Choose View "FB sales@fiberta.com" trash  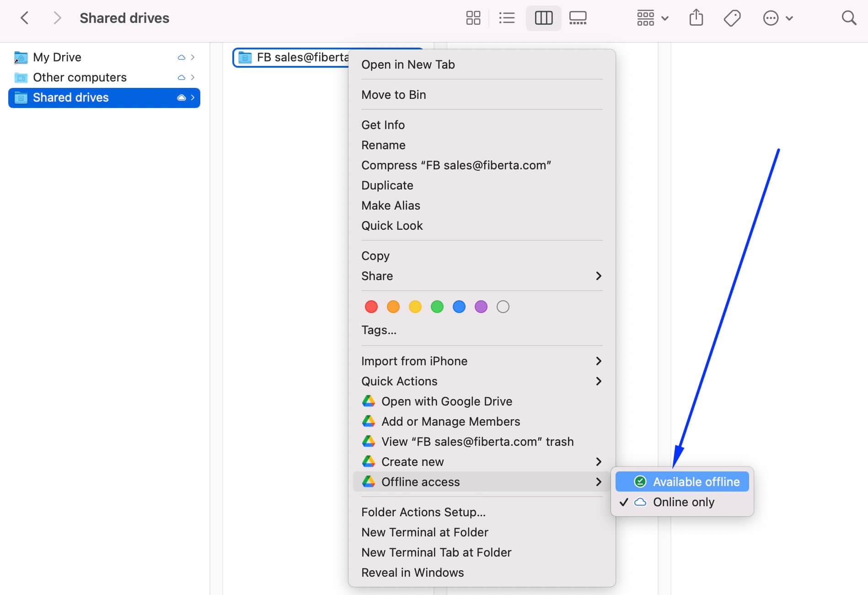(x=482, y=442)
